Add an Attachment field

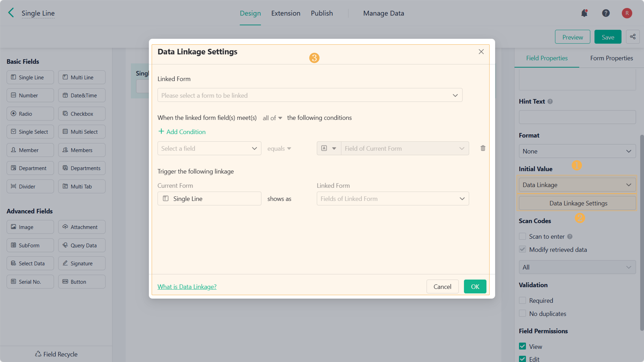(82, 227)
